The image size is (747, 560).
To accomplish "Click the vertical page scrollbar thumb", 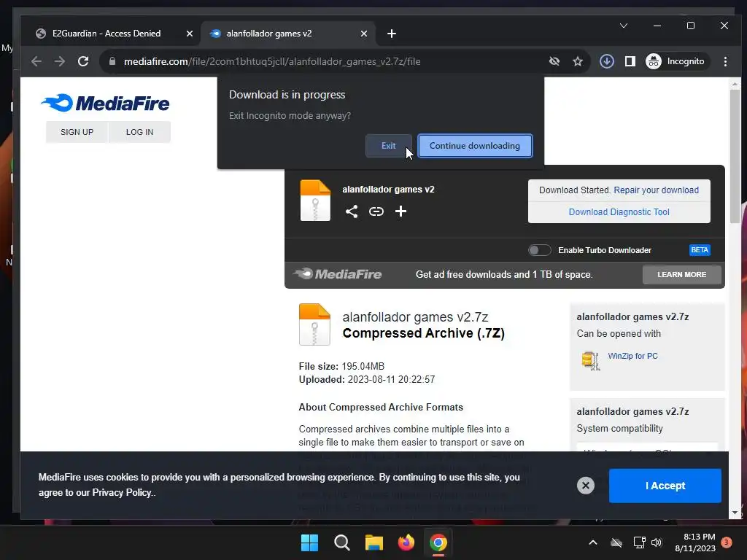I will coord(735,156).
